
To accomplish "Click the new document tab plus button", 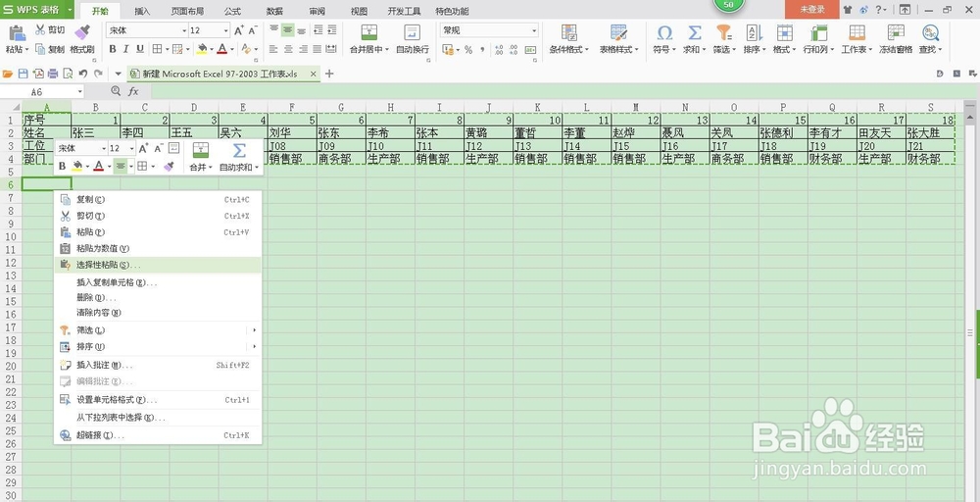I will tap(329, 74).
